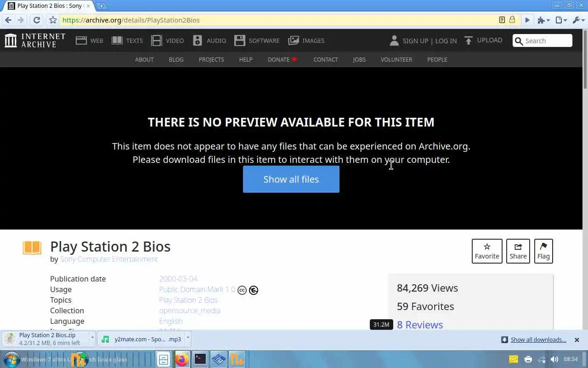Click the browser forward arrow

21,20
